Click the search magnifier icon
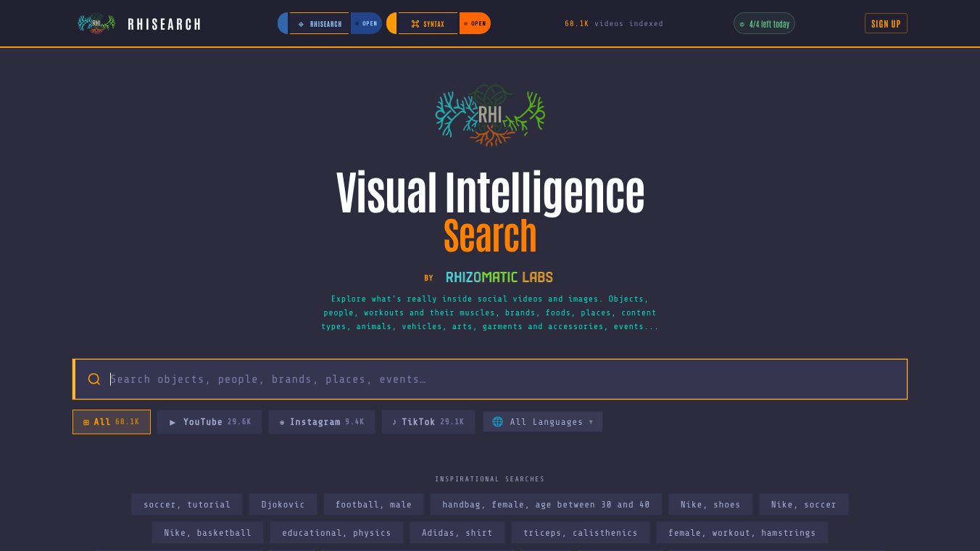Screen dimensions: 980x551 [94, 379]
